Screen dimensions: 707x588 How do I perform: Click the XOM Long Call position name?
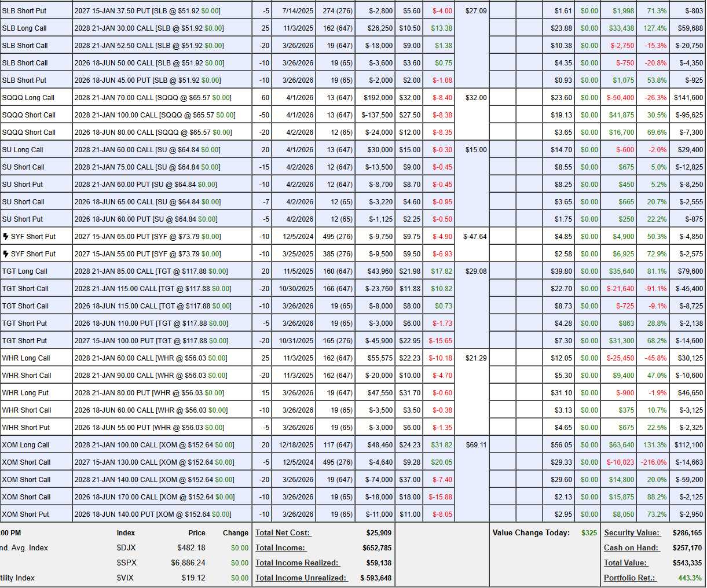[25, 445]
